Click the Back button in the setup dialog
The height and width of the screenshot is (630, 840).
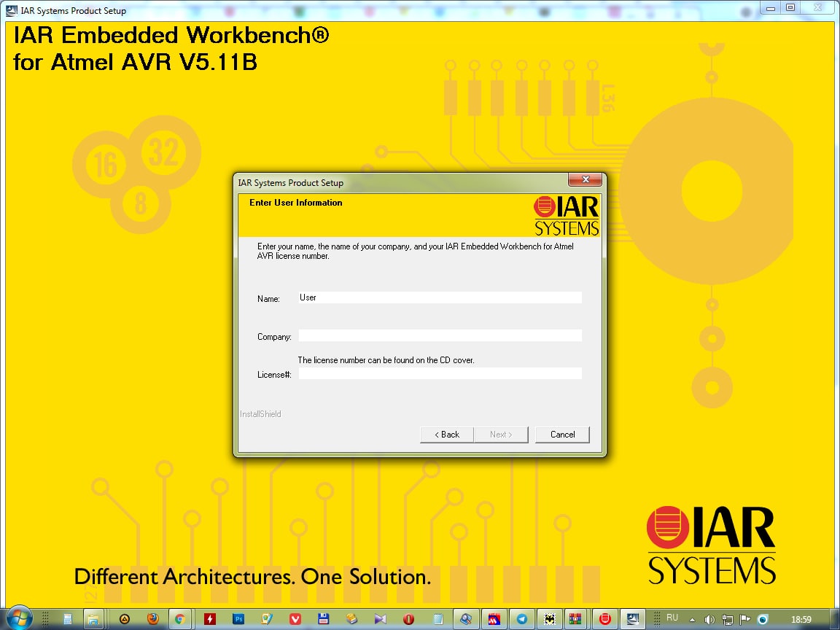coord(447,435)
